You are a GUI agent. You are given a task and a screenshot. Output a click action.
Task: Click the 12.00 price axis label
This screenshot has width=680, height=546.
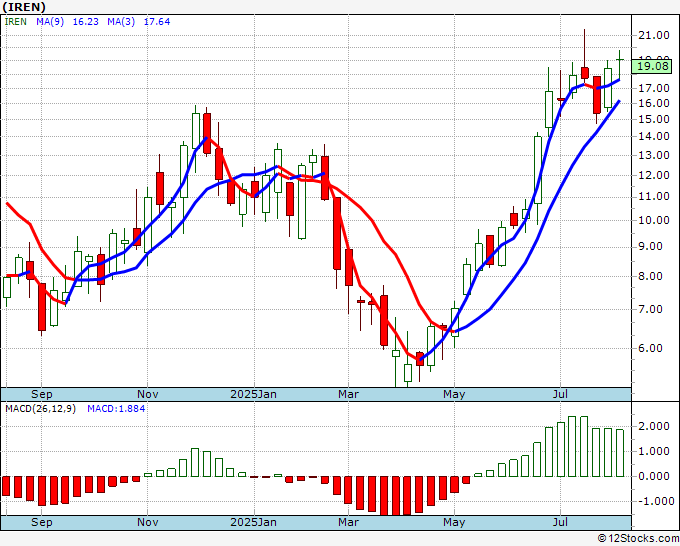pyautogui.click(x=654, y=175)
